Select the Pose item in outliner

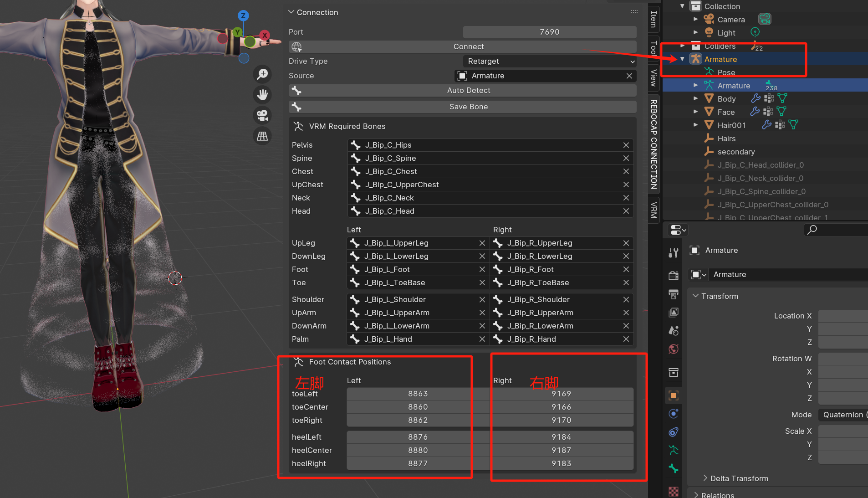[726, 72]
